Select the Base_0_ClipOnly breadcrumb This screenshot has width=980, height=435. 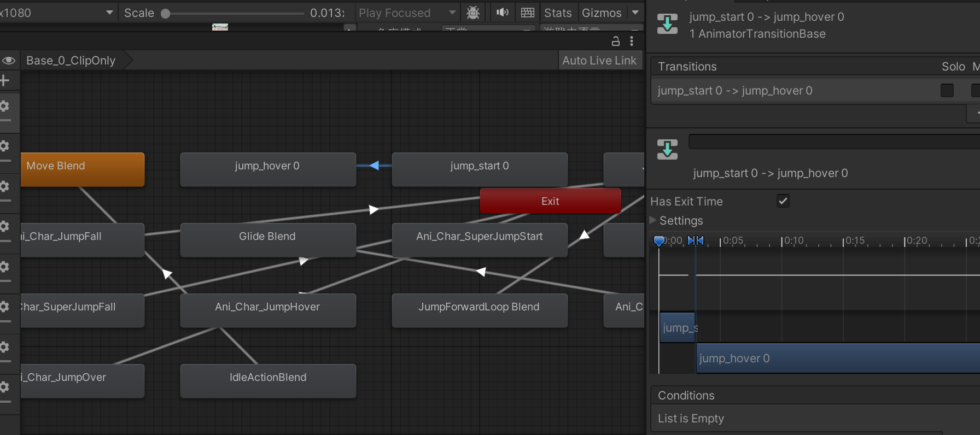[71, 60]
